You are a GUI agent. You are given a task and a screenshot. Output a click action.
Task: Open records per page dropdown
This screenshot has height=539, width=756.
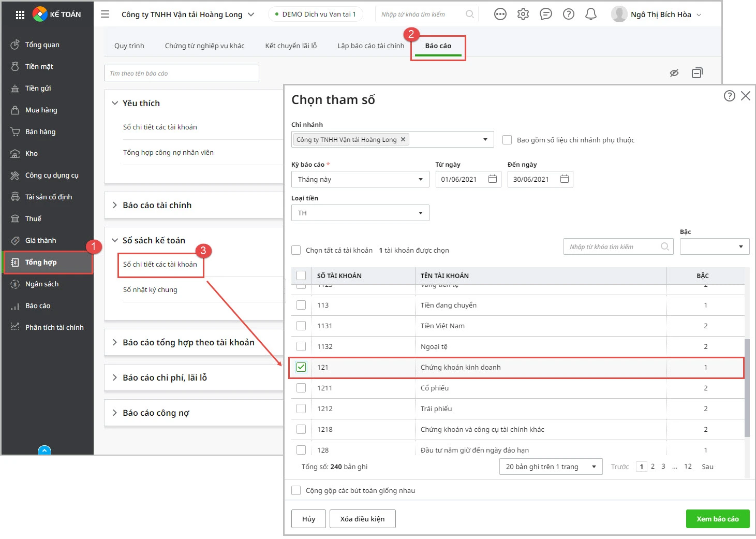[x=551, y=467]
